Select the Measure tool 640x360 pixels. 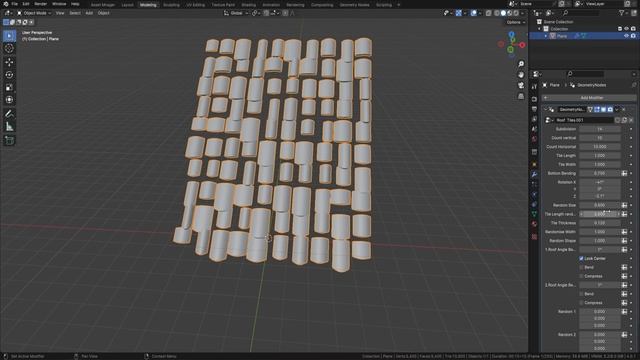(x=9, y=127)
